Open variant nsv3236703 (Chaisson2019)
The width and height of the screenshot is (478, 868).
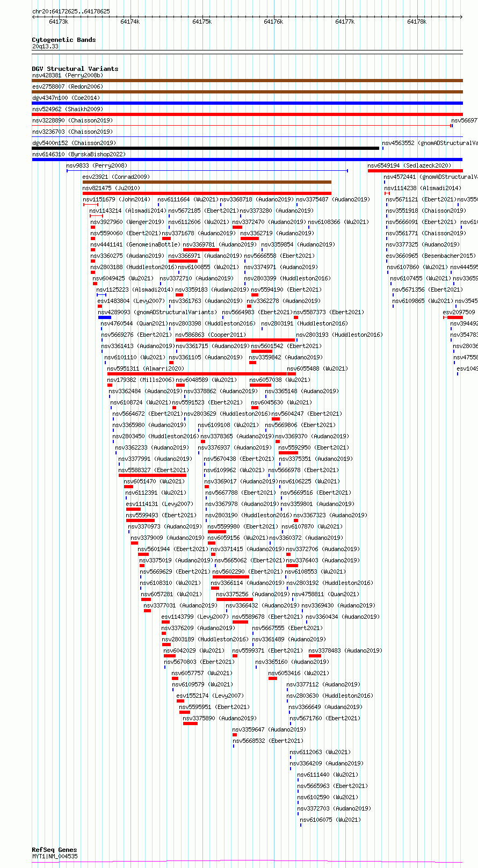tap(73, 132)
